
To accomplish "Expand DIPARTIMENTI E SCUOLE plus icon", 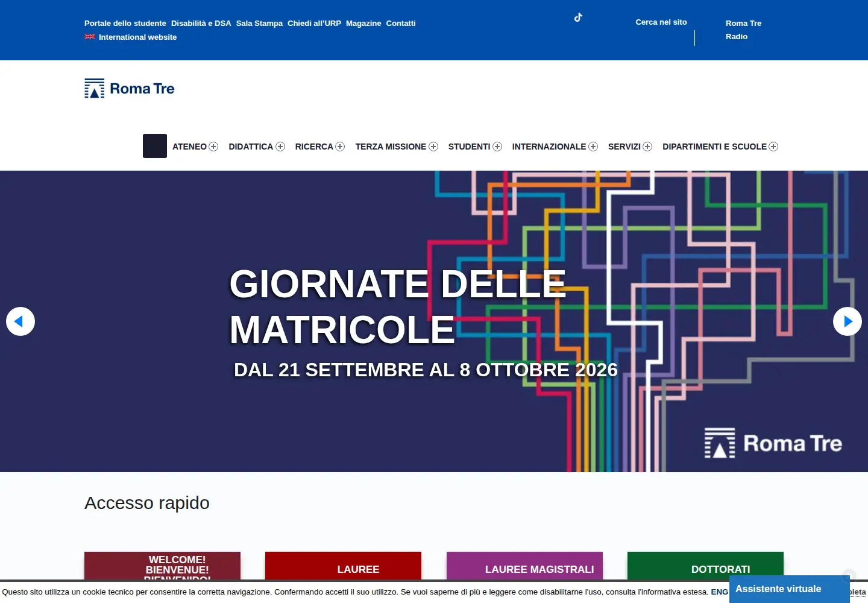I will (773, 147).
